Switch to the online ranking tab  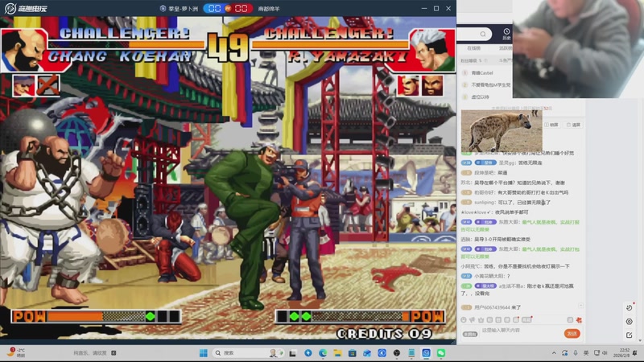(x=473, y=48)
